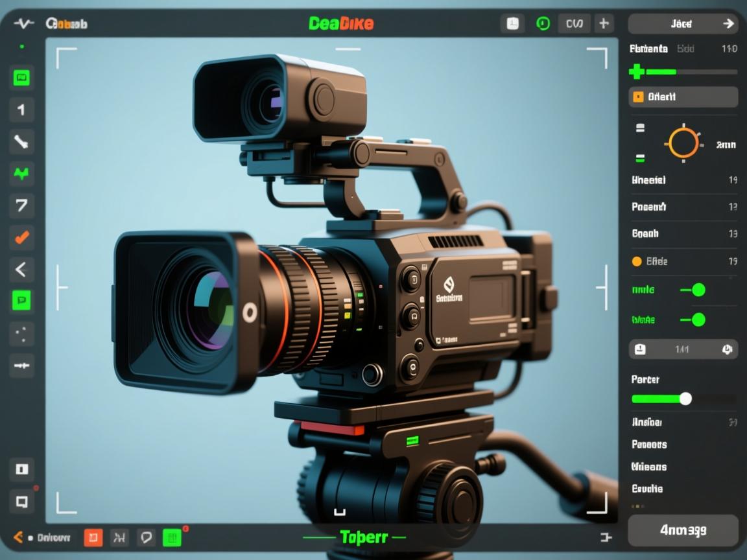
Task: Click the green circular icon in top bar
Action: (x=543, y=24)
